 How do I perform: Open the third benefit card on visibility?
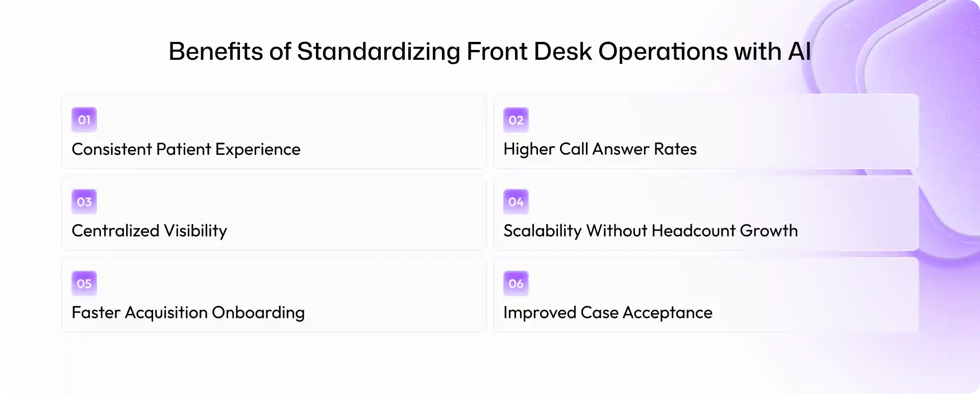coord(274,213)
